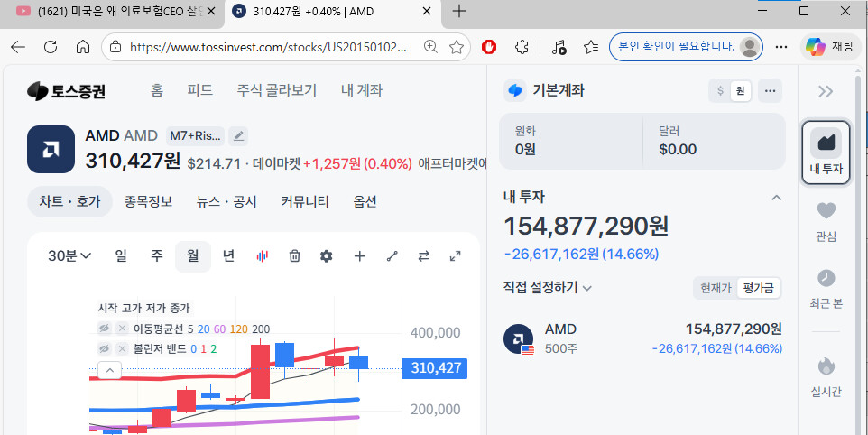This screenshot has height=435, width=868.
Task: Select the 년 chart period
Action: point(228,256)
